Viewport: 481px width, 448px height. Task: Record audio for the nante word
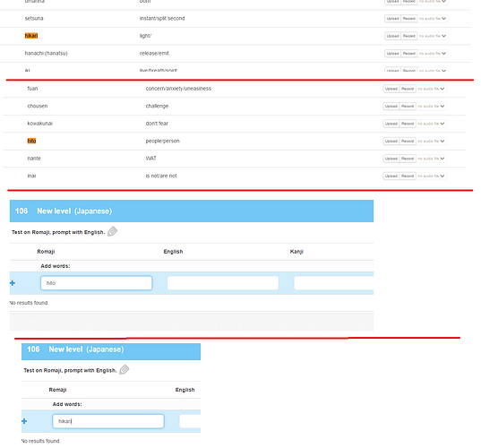pyautogui.click(x=408, y=159)
